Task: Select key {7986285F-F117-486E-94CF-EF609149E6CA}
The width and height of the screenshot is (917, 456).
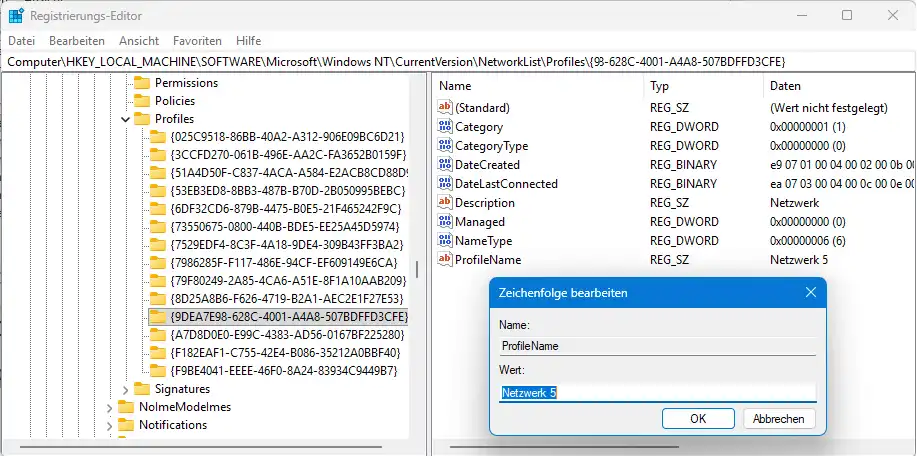Action: point(284,262)
